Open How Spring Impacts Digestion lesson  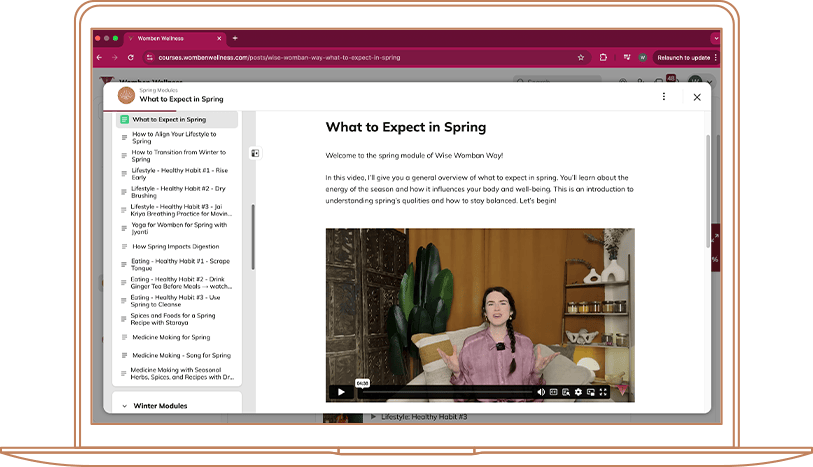[x=177, y=247]
